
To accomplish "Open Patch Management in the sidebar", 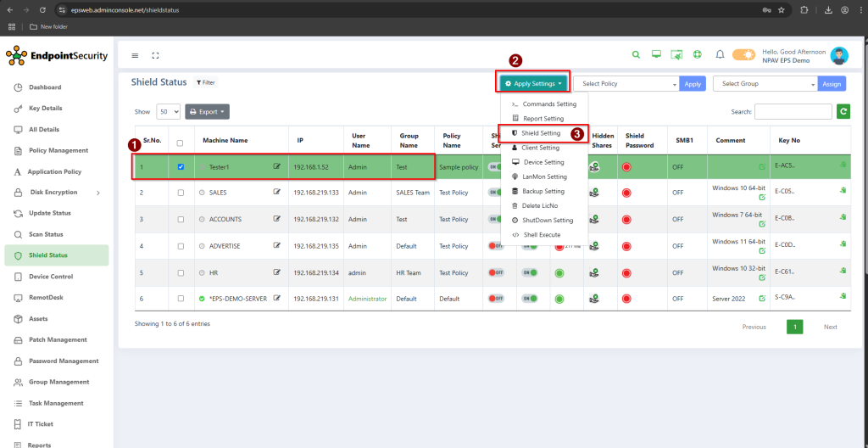I will pyautogui.click(x=58, y=339).
